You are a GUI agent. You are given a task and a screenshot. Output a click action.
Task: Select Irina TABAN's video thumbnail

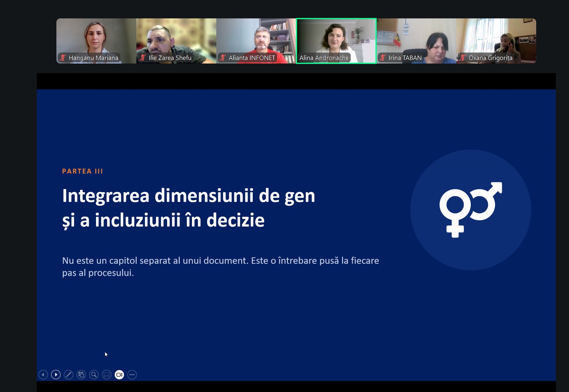pos(416,41)
